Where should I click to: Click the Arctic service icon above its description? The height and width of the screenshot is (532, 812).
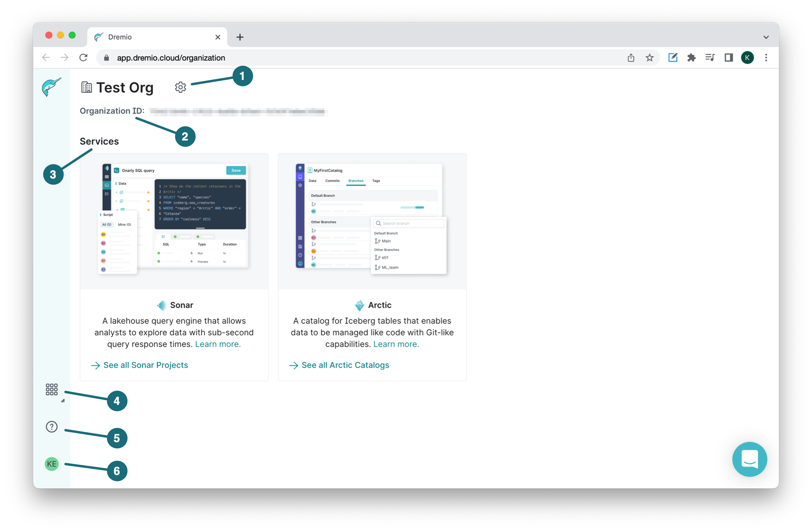pyautogui.click(x=359, y=305)
